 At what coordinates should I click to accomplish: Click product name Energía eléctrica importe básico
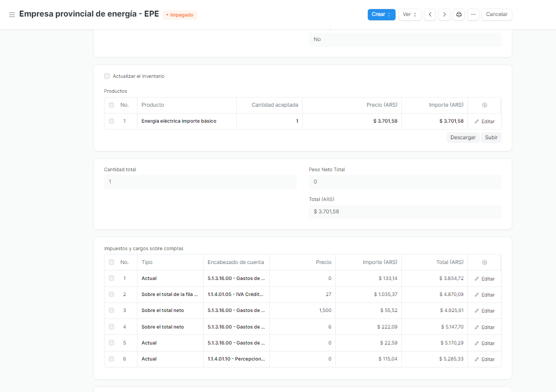click(x=179, y=121)
